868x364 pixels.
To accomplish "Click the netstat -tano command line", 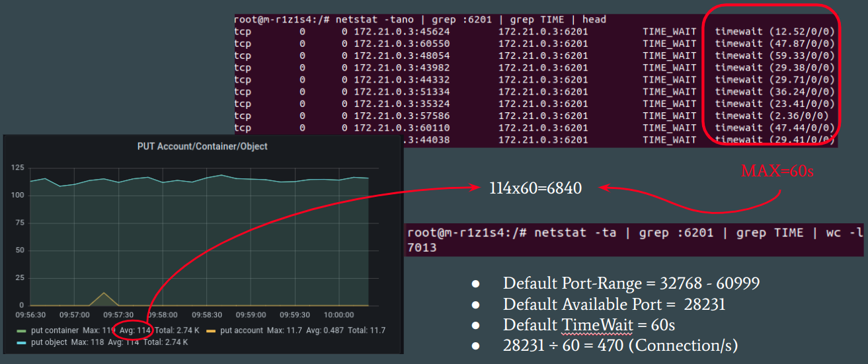I will (420, 19).
